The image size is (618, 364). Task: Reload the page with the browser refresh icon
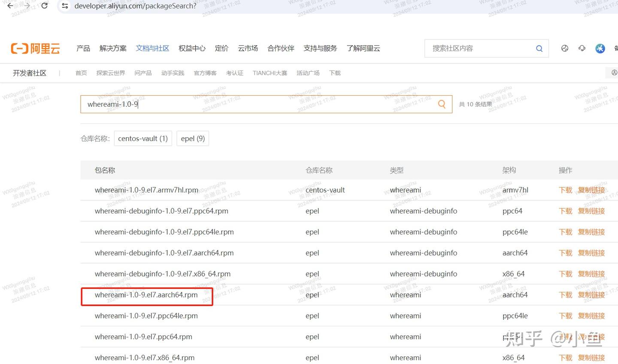(x=44, y=6)
